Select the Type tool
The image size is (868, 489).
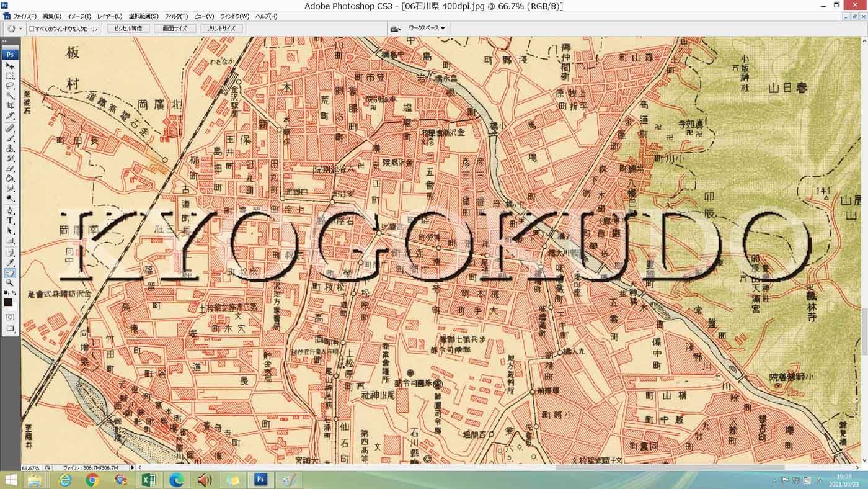(10, 220)
